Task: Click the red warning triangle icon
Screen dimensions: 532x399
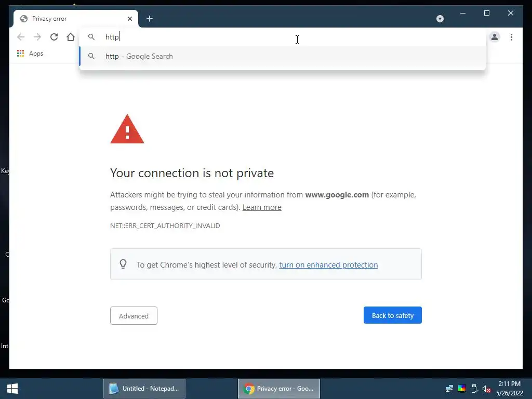Action: coord(127,129)
